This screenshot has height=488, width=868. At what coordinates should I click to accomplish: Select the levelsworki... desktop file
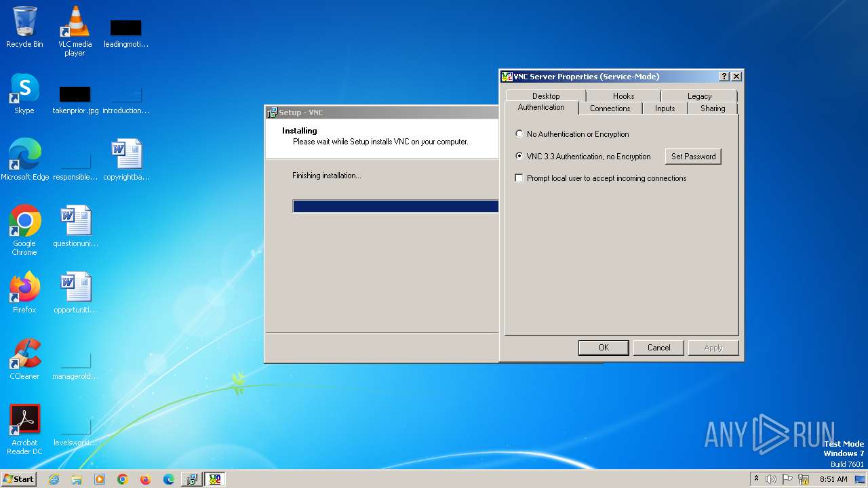click(x=75, y=432)
